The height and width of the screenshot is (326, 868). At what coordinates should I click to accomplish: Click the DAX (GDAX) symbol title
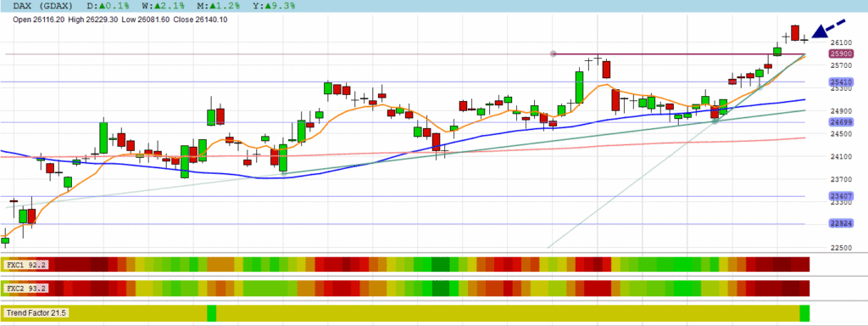click(42, 6)
